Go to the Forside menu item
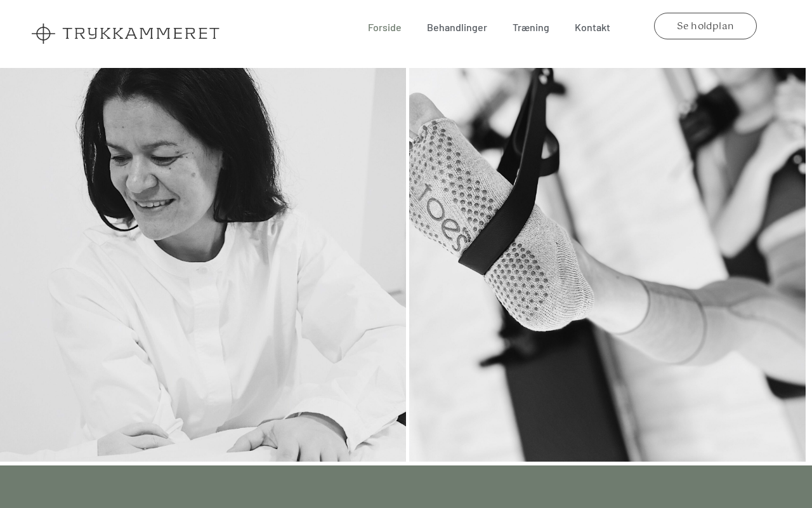 (x=384, y=27)
